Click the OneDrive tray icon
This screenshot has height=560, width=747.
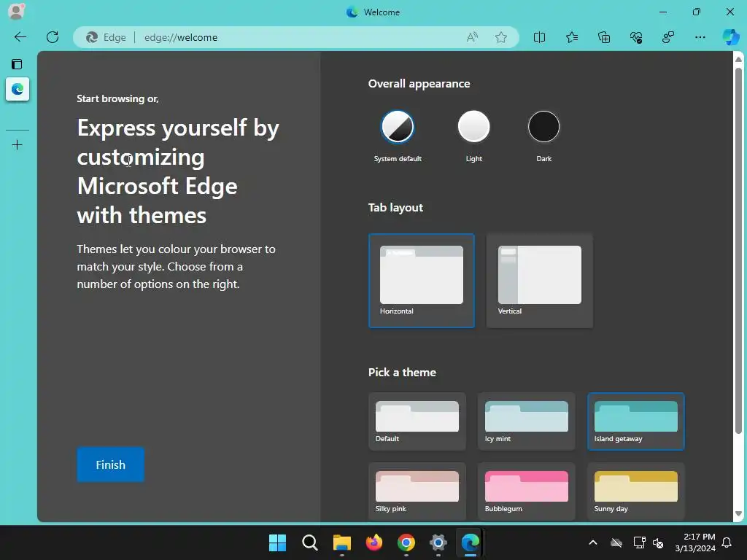616,542
